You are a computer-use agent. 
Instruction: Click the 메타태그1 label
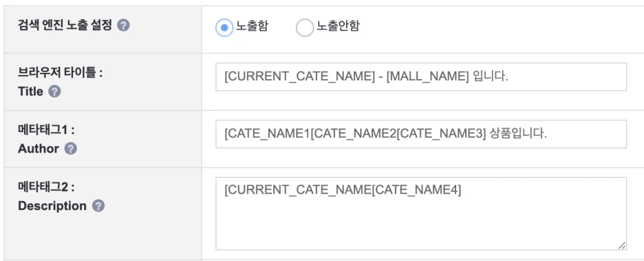46,130
